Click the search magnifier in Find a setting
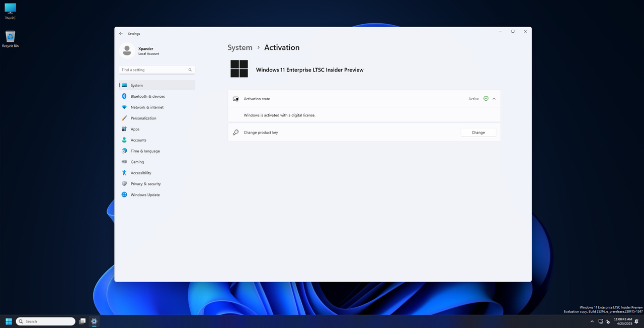The image size is (644, 328). 190,70
